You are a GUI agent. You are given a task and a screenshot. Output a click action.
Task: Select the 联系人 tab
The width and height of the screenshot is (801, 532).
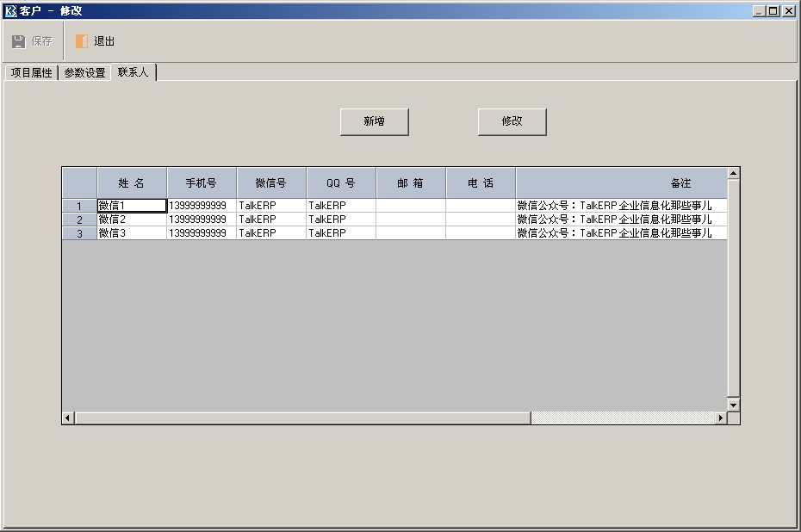[x=133, y=72]
